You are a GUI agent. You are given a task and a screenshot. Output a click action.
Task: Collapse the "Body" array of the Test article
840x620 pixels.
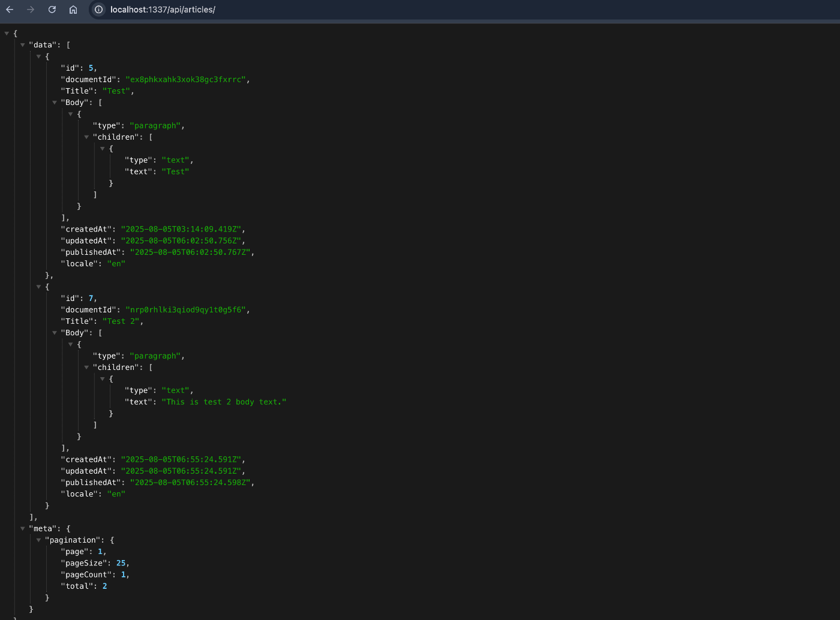click(x=55, y=103)
